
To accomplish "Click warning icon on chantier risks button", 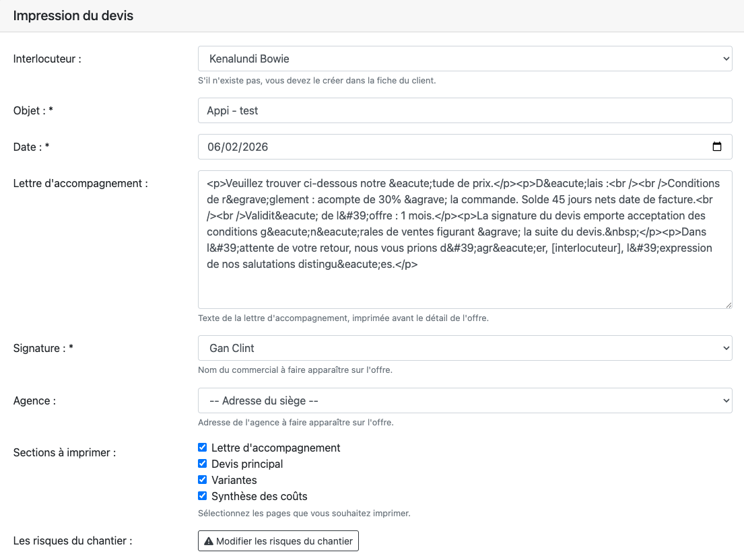I will 209,541.
